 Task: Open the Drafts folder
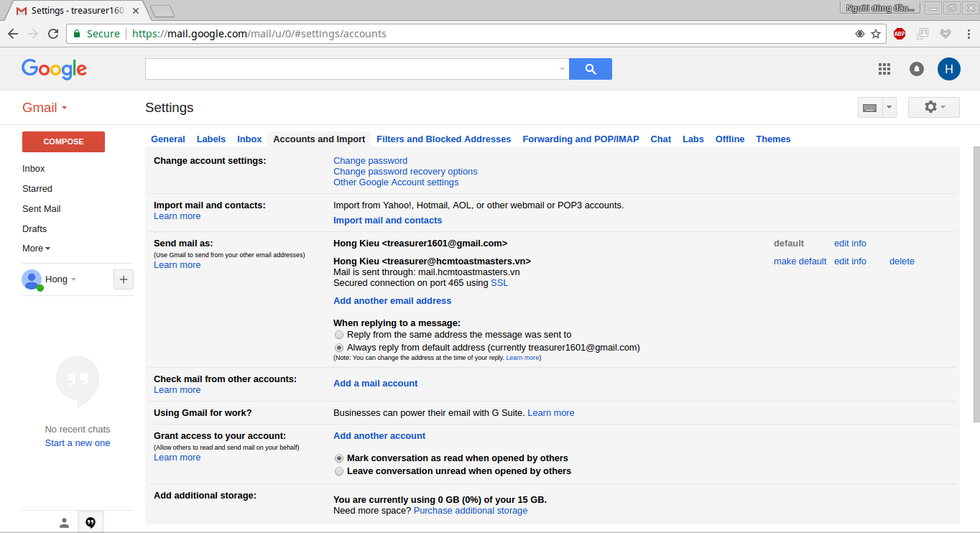click(34, 229)
